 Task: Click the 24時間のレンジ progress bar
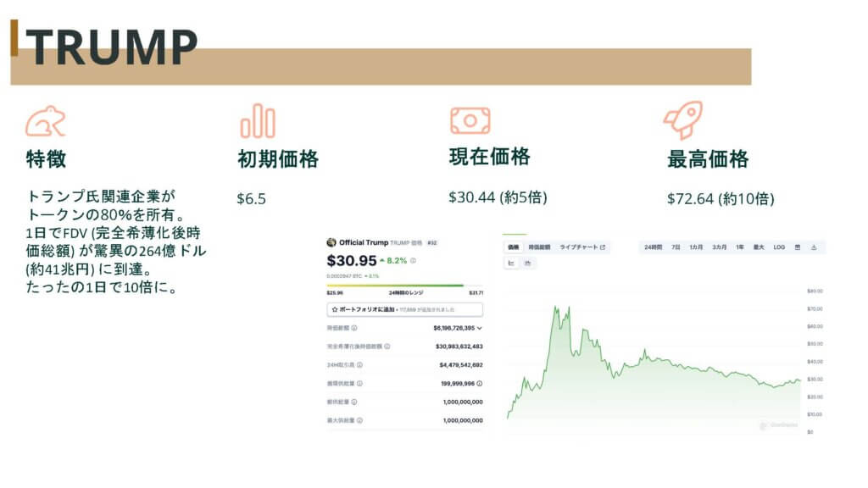click(x=404, y=286)
